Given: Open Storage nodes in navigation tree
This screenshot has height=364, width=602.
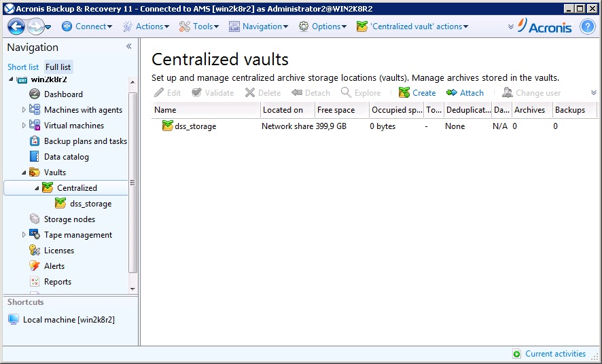Looking at the screenshot, I should (69, 219).
